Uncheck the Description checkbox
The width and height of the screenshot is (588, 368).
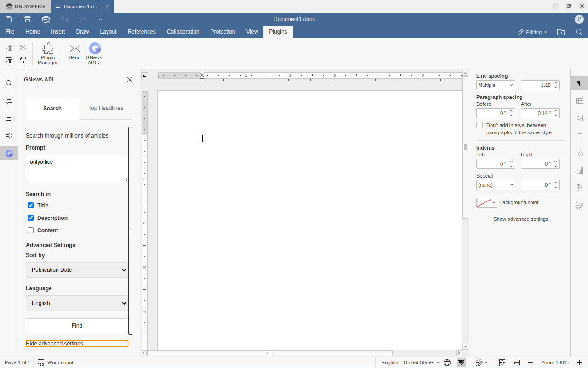click(31, 218)
